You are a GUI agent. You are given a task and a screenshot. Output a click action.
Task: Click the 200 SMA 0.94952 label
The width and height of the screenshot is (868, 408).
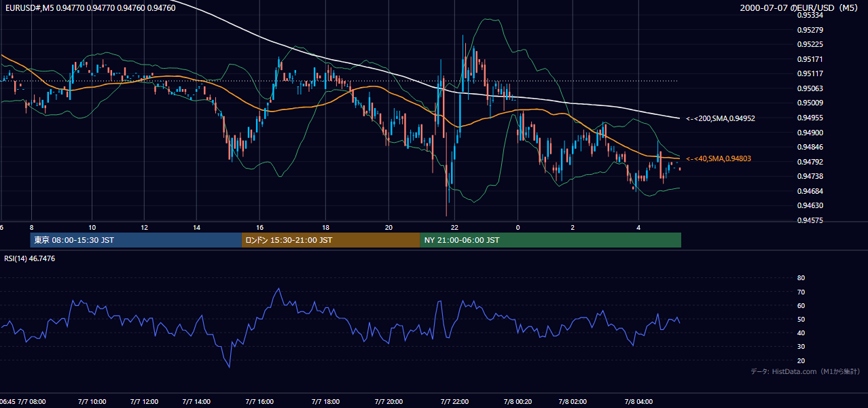pos(721,118)
